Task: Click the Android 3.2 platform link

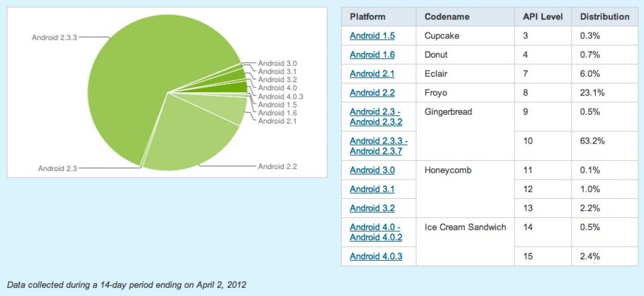Action: 372,208
